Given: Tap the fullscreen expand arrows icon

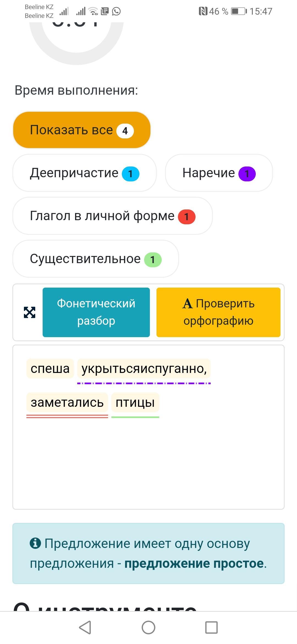Looking at the screenshot, I should (29, 312).
